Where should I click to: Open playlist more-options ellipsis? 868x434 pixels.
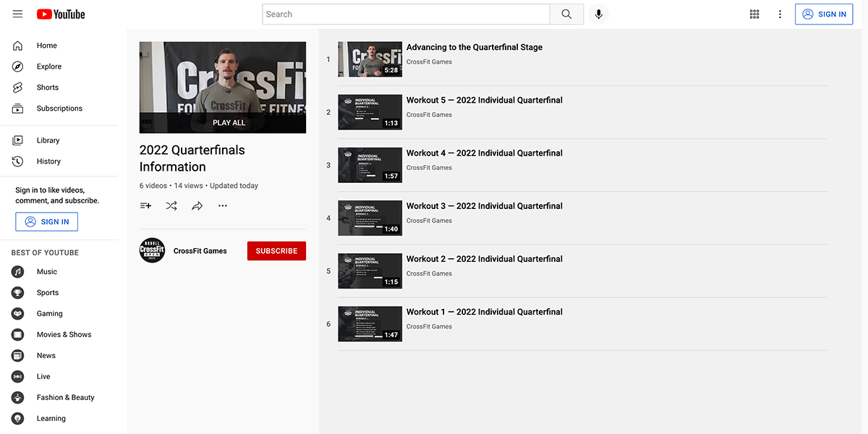click(223, 205)
